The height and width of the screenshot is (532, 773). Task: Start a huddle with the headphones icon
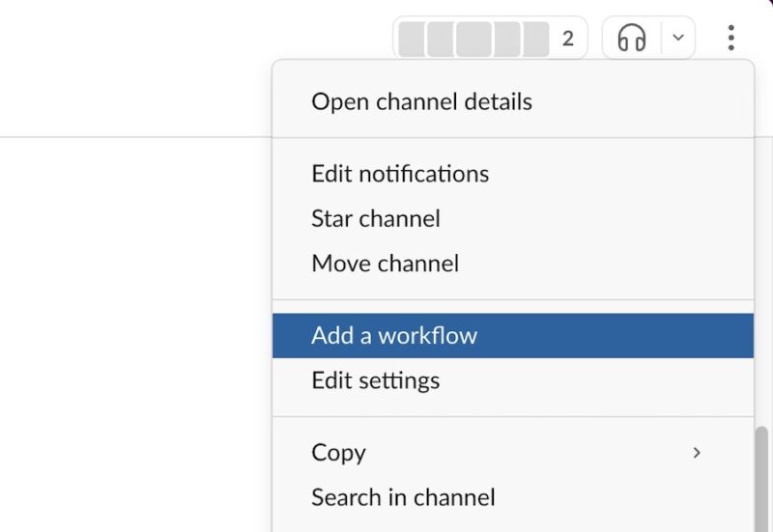coord(632,38)
